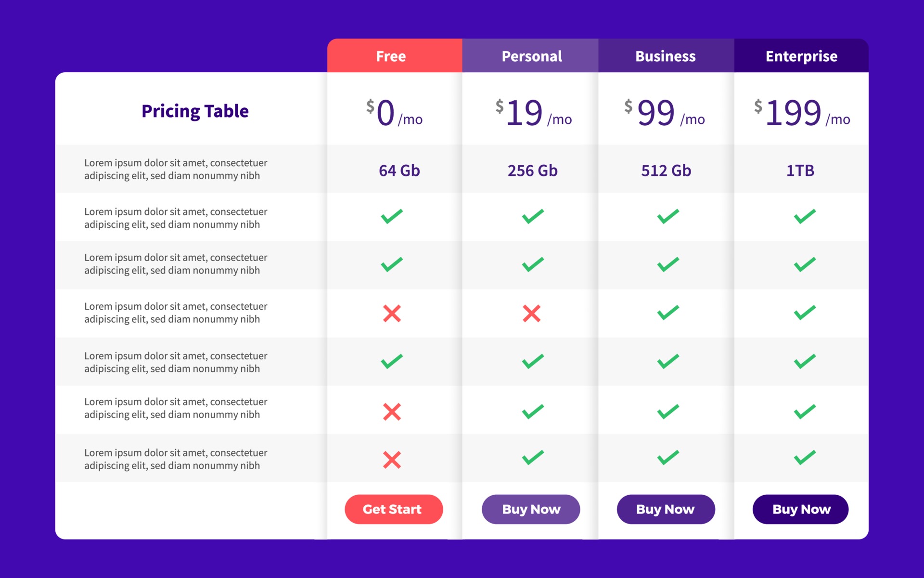Screen dimensions: 924x578
Task: Click the Get Start button
Action: point(394,509)
